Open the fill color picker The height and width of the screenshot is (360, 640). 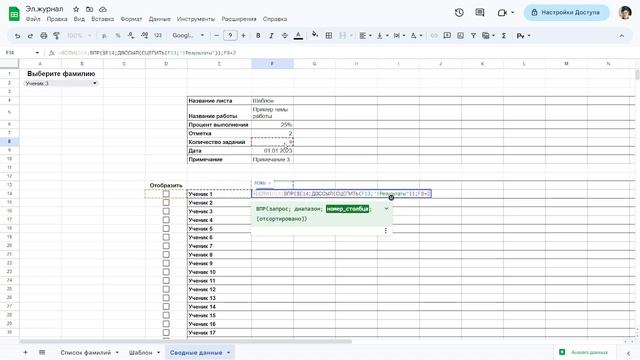click(x=315, y=35)
